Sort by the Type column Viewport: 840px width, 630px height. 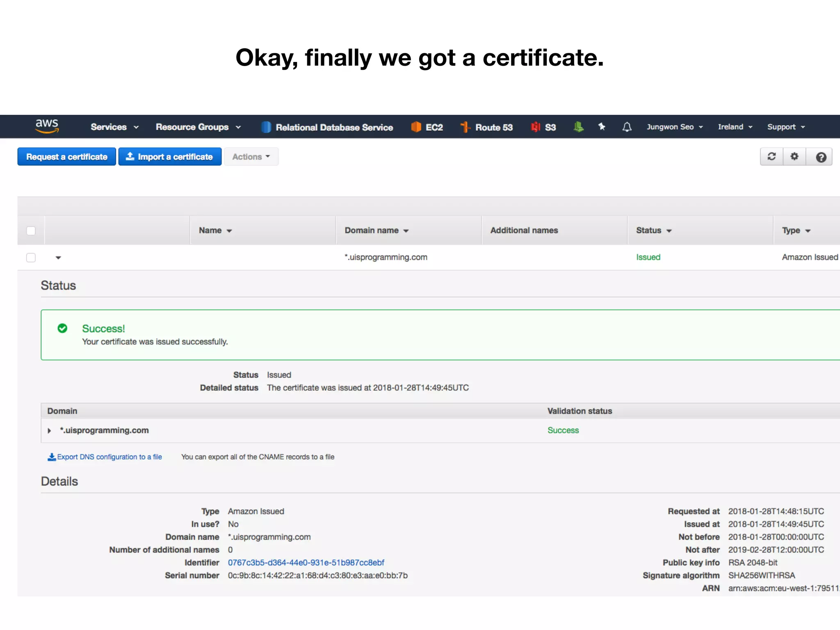click(x=796, y=231)
